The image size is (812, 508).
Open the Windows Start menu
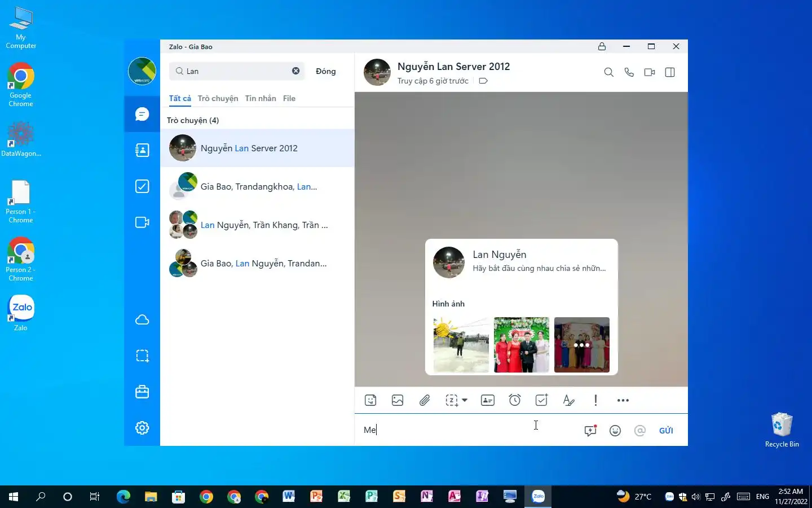[14, 497]
